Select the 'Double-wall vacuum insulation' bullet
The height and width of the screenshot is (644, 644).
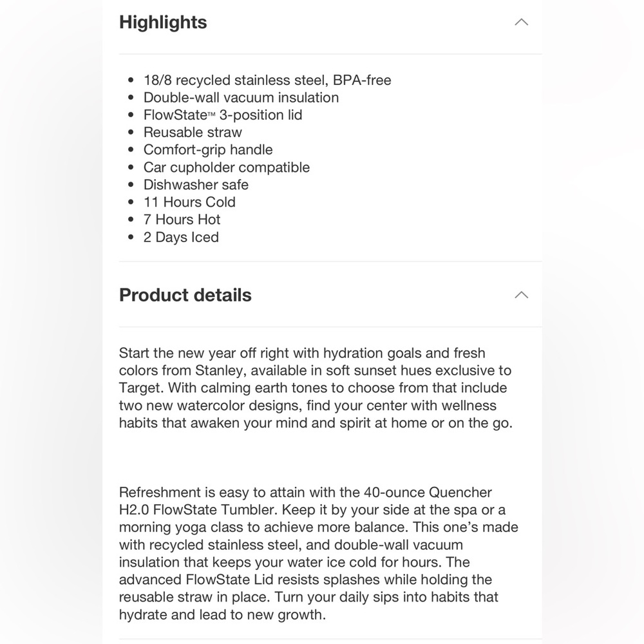coord(241,97)
